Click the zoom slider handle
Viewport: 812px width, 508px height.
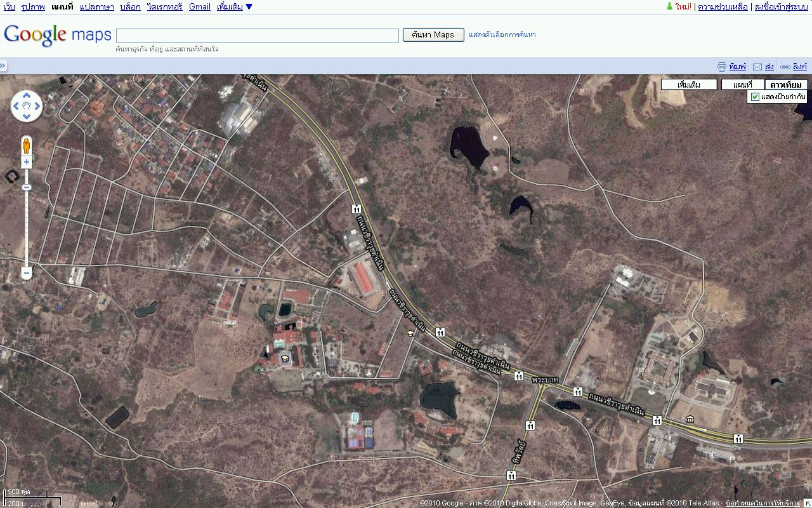pyautogui.click(x=27, y=187)
